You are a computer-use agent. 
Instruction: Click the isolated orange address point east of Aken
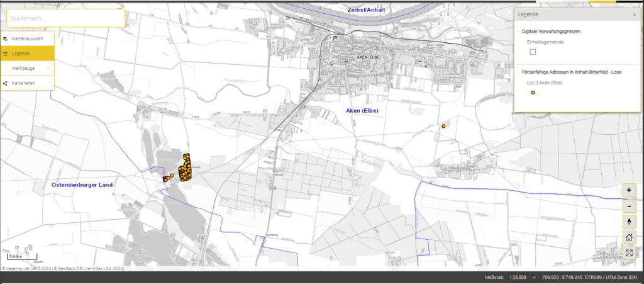point(443,127)
